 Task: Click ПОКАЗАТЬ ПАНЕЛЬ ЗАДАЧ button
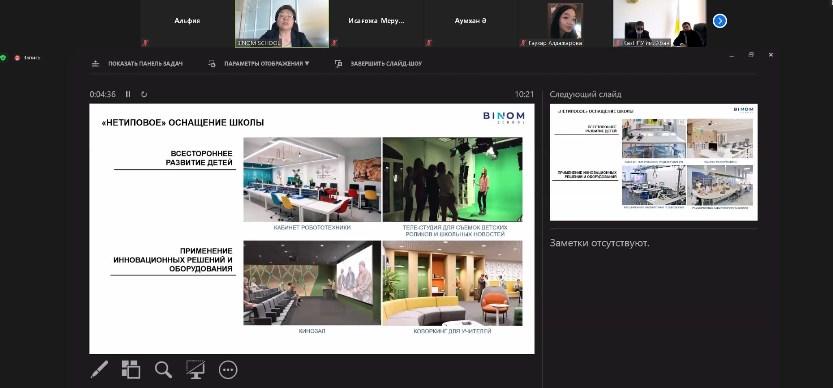pyautogui.click(x=138, y=64)
